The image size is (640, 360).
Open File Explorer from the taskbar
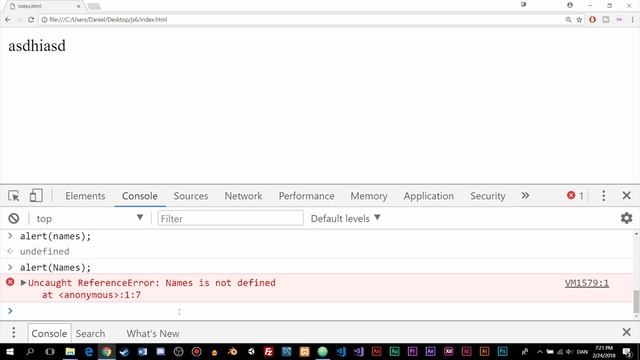[x=70, y=351]
